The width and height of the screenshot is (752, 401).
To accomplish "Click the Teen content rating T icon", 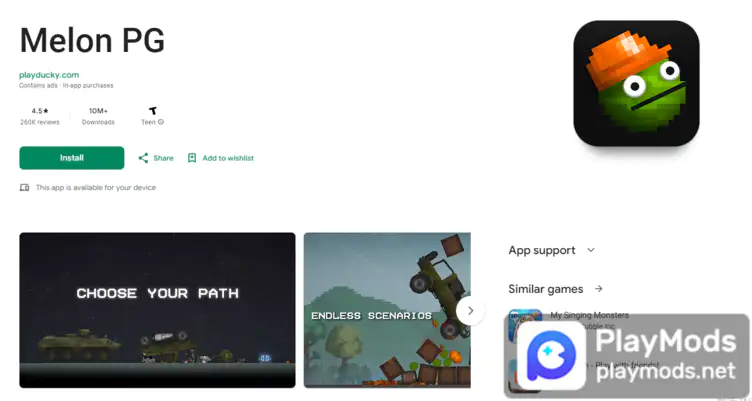I will (x=153, y=111).
